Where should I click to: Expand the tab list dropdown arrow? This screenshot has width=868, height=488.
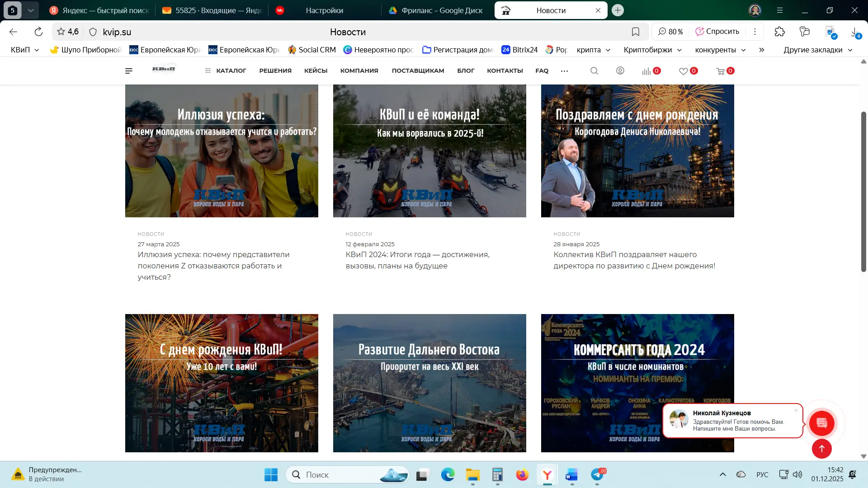(x=31, y=10)
